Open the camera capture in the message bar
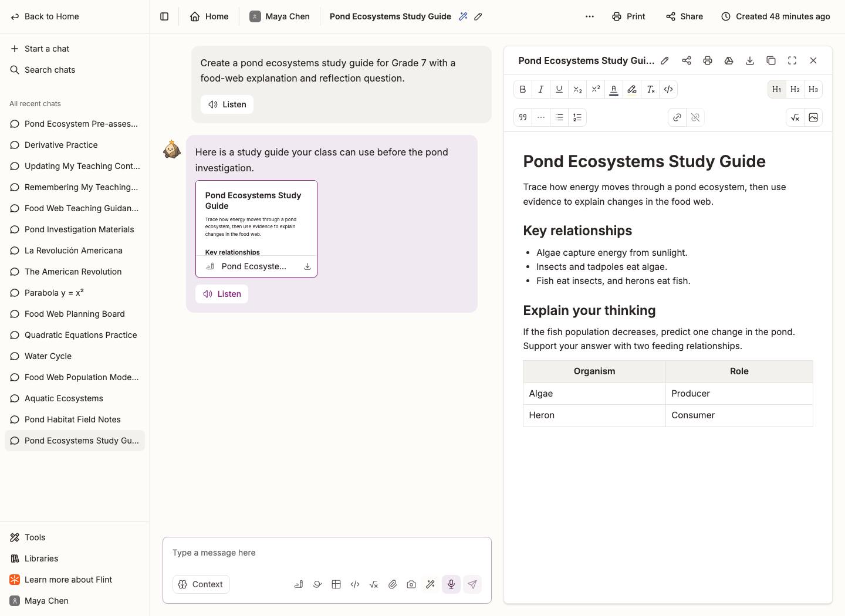 click(x=411, y=584)
